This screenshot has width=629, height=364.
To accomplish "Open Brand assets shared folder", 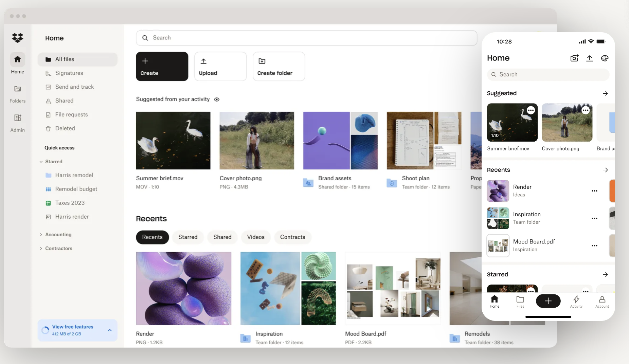I will tap(340, 141).
